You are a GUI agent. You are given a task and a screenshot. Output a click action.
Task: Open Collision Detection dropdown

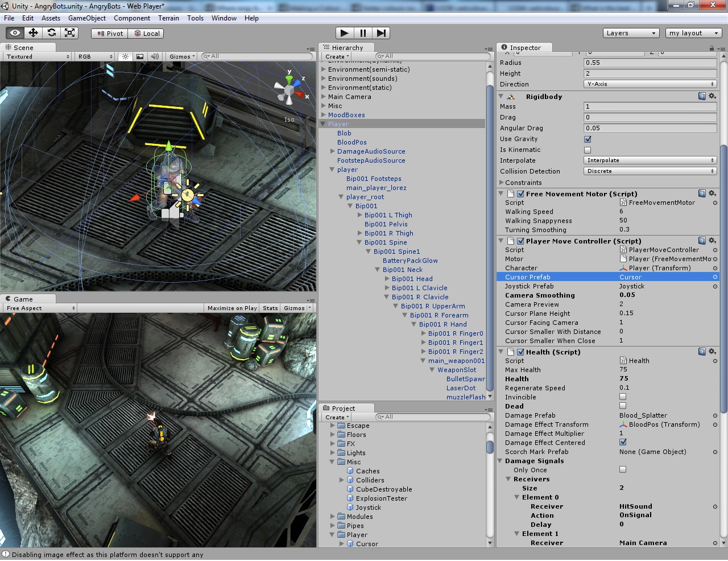pos(650,171)
